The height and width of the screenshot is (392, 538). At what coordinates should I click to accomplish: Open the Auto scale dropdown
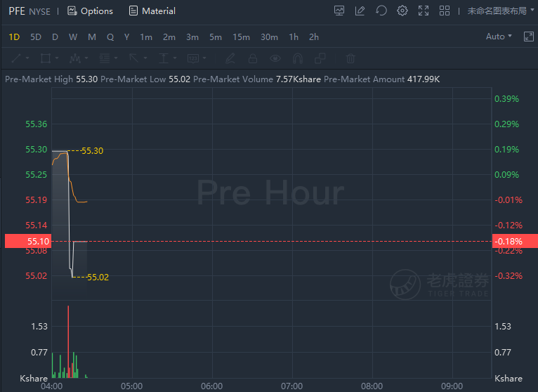coord(499,37)
